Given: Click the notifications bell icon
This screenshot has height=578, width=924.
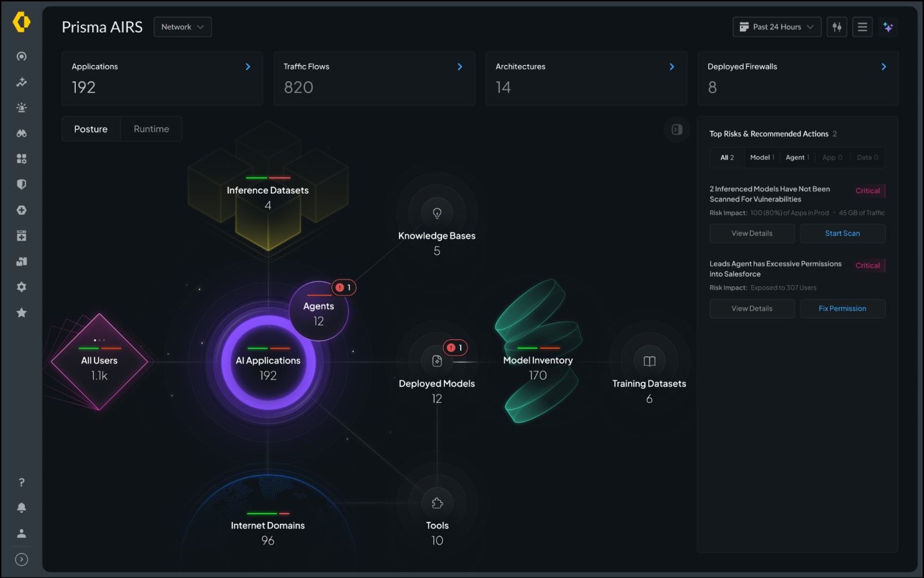Looking at the screenshot, I should (x=22, y=508).
